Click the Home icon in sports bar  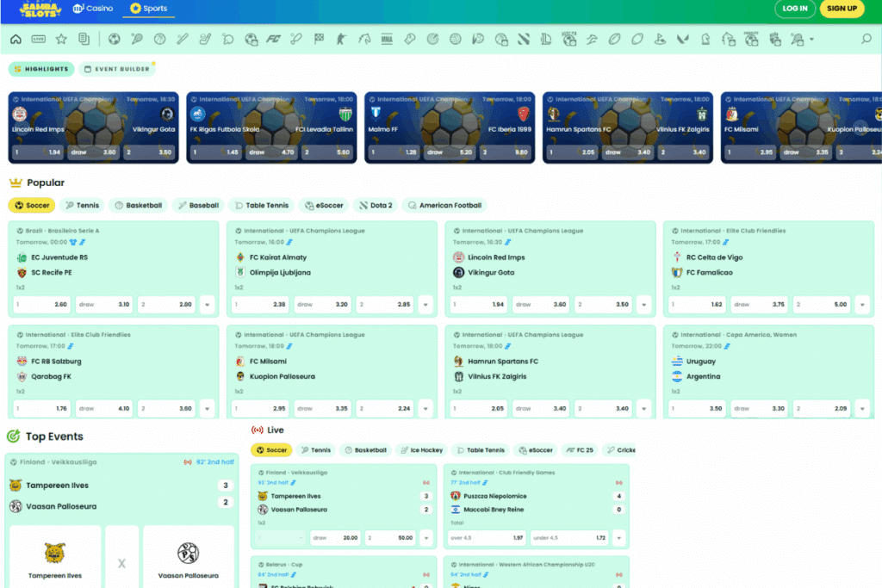click(x=16, y=39)
